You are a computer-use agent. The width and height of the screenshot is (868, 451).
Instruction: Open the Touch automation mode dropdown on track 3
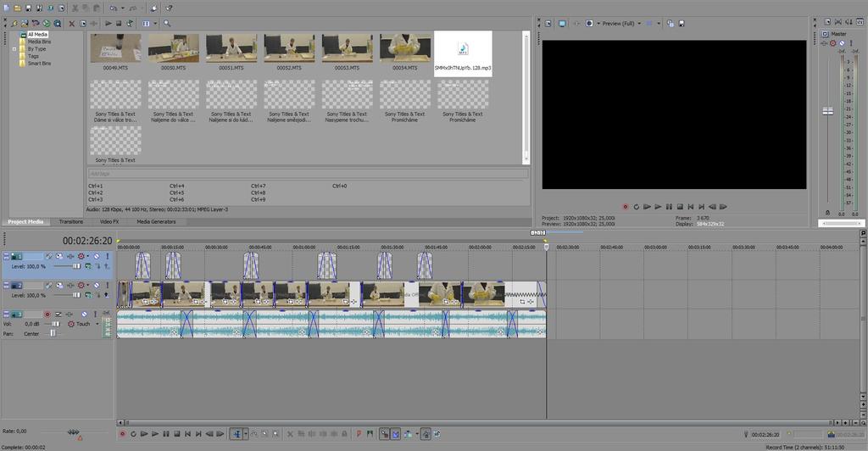coord(97,325)
